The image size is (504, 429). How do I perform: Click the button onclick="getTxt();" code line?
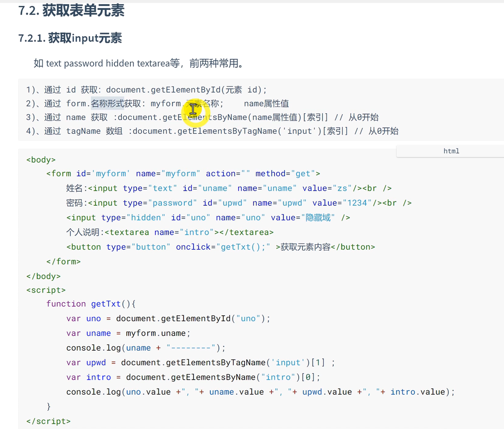point(221,247)
